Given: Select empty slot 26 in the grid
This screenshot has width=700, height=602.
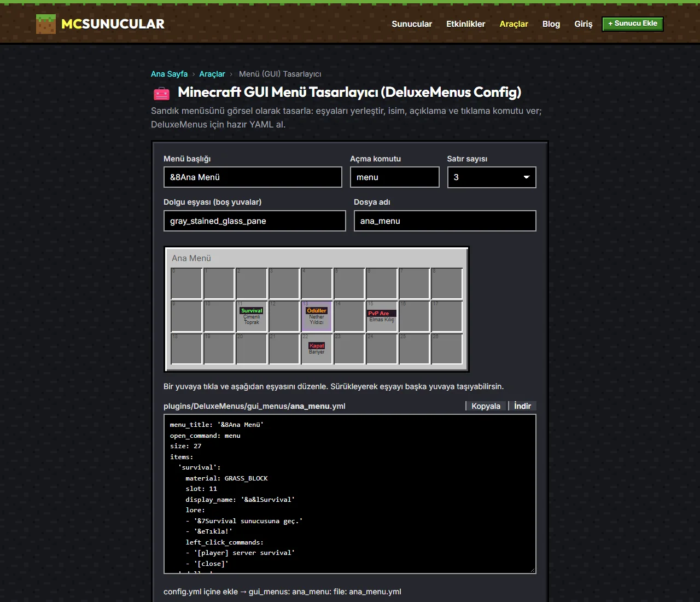Looking at the screenshot, I should click(x=447, y=349).
